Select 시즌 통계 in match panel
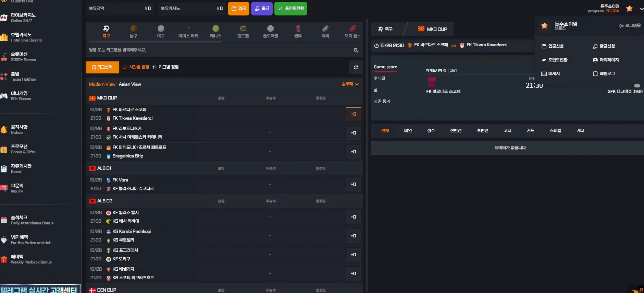 point(382,102)
